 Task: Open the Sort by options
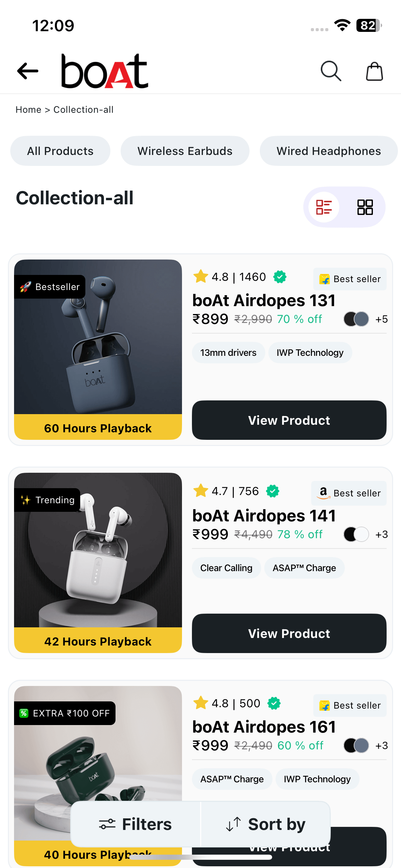click(x=266, y=824)
